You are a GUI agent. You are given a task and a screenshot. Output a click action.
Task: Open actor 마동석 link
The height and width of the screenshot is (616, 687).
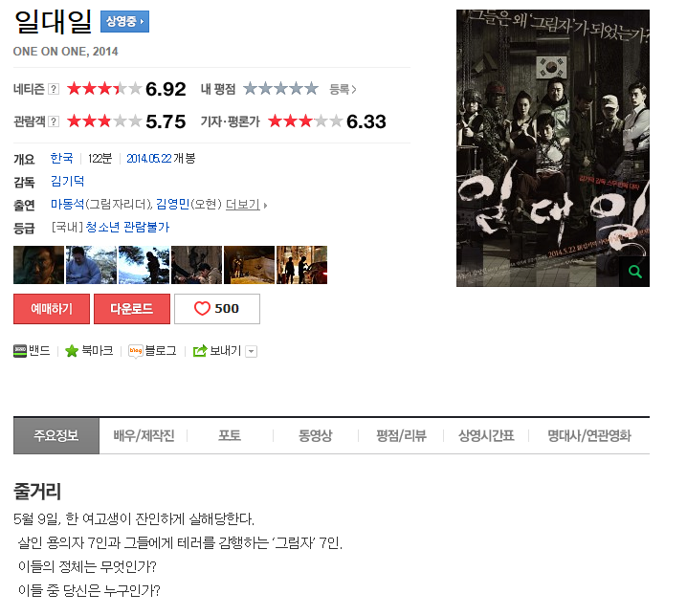click(68, 204)
